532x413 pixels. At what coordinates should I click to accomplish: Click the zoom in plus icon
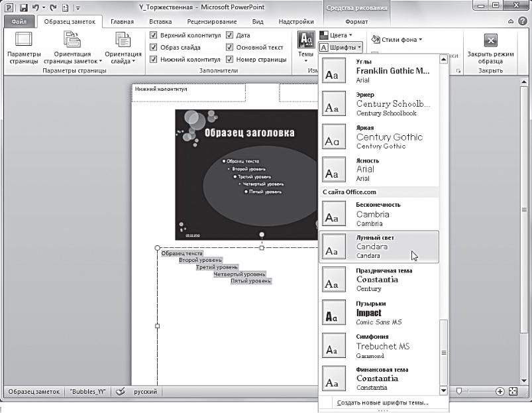click(500, 391)
